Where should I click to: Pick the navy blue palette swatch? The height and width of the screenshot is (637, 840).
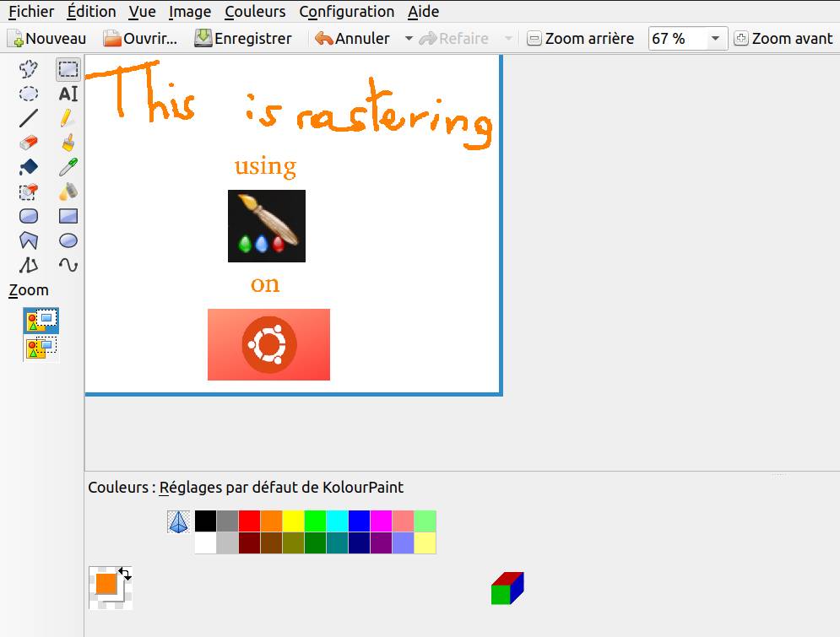click(x=360, y=543)
